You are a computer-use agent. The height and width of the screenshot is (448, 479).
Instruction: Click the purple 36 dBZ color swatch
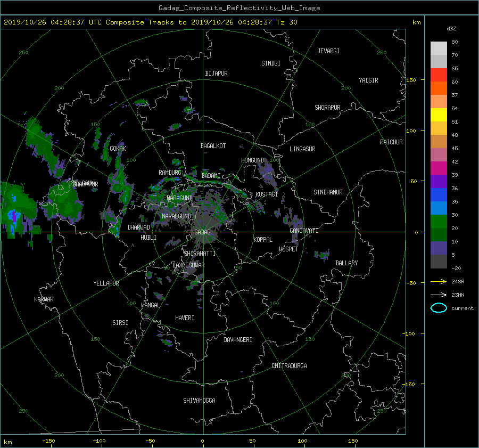coord(439,182)
